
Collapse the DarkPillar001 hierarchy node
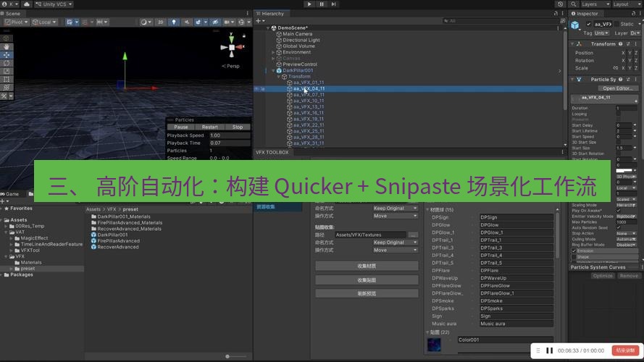click(274, 71)
